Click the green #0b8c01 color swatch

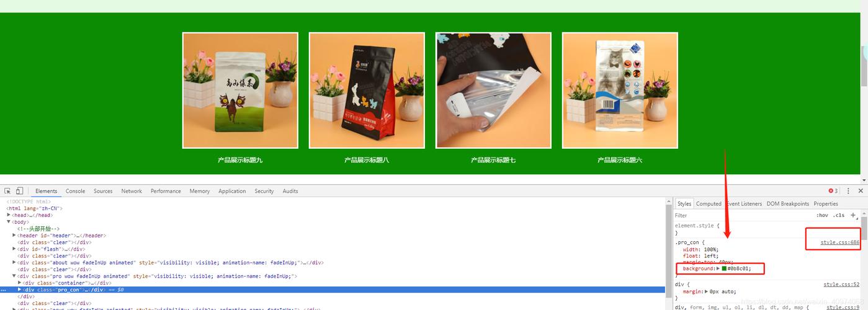[723, 269]
